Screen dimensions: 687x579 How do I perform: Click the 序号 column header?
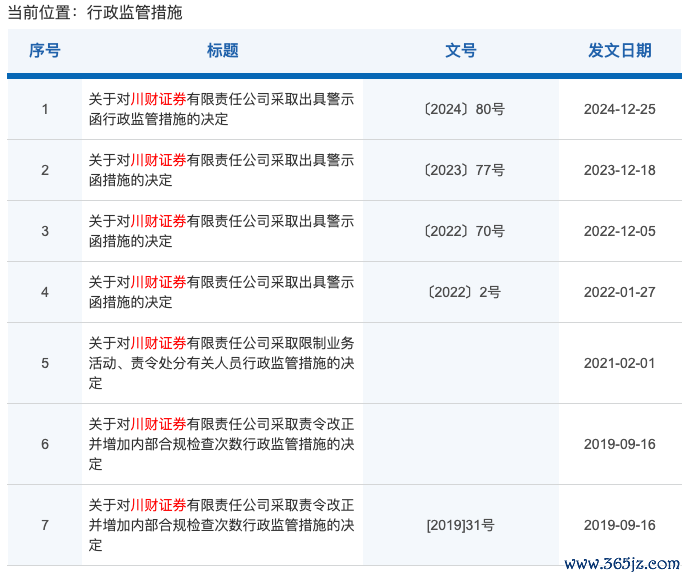(x=45, y=51)
